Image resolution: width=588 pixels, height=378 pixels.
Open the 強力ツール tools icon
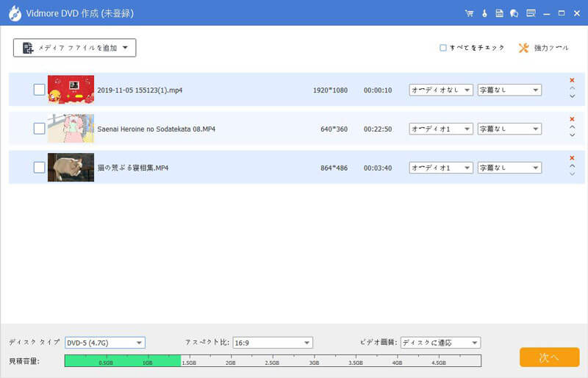523,48
